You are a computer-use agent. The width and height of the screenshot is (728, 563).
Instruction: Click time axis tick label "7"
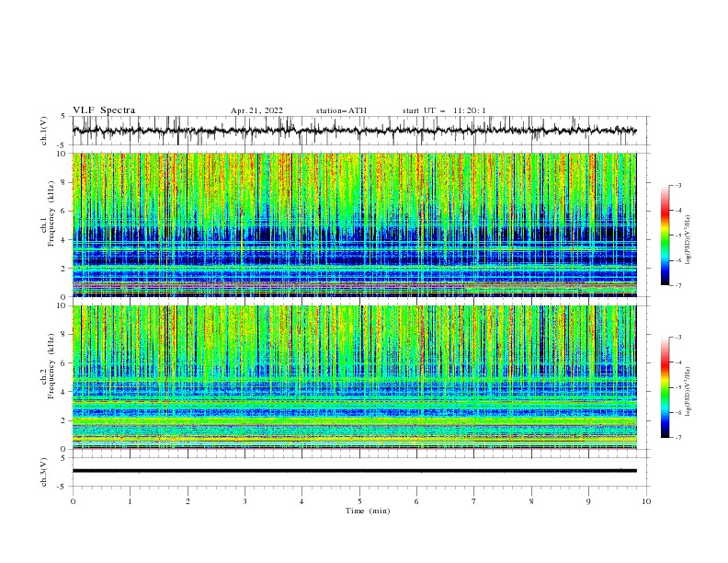point(474,501)
